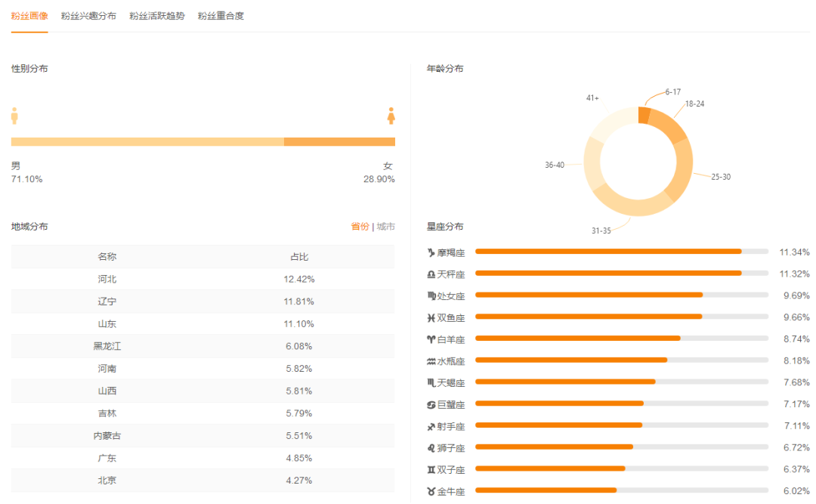Click the female figure icon
This screenshot has width=816, height=504.
pyautogui.click(x=391, y=116)
